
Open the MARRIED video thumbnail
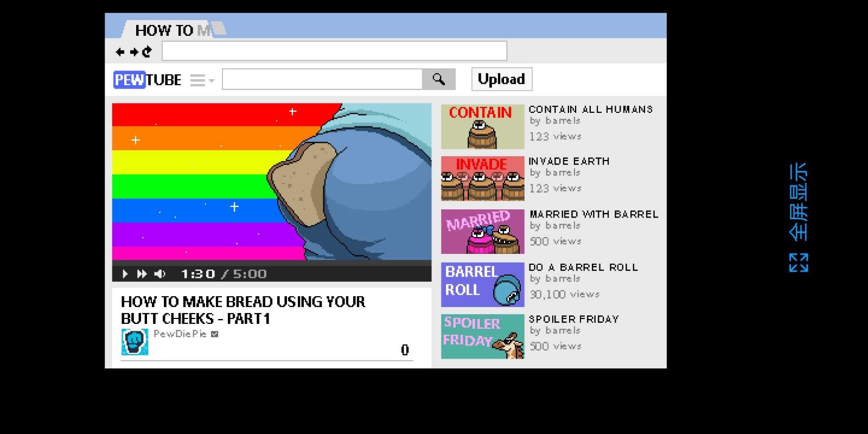tap(483, 232)
